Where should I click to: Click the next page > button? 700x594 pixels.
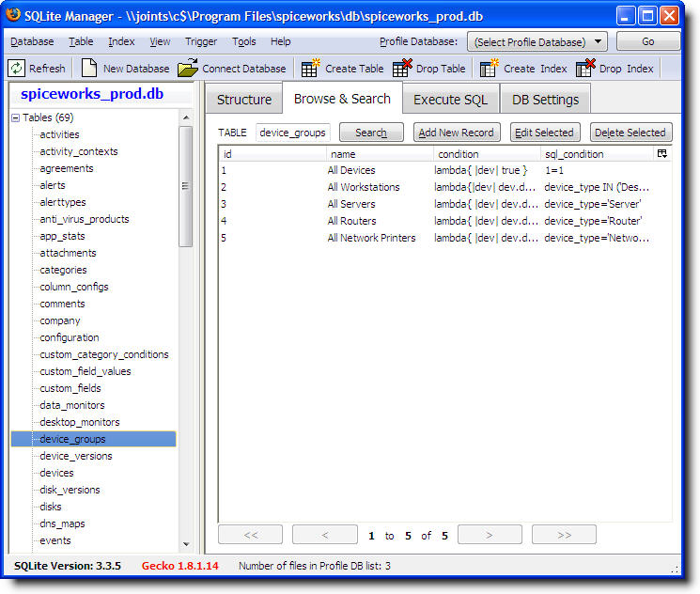point(490,535)
